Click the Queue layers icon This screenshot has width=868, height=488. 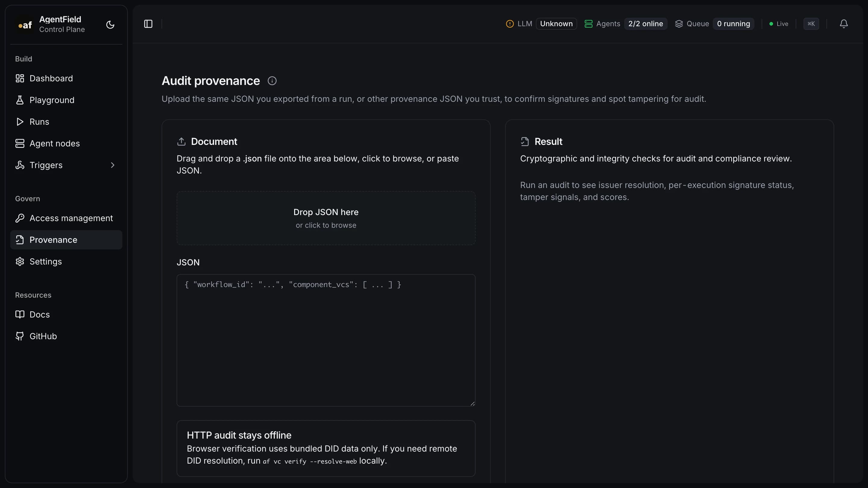click(x=679, y=24)
